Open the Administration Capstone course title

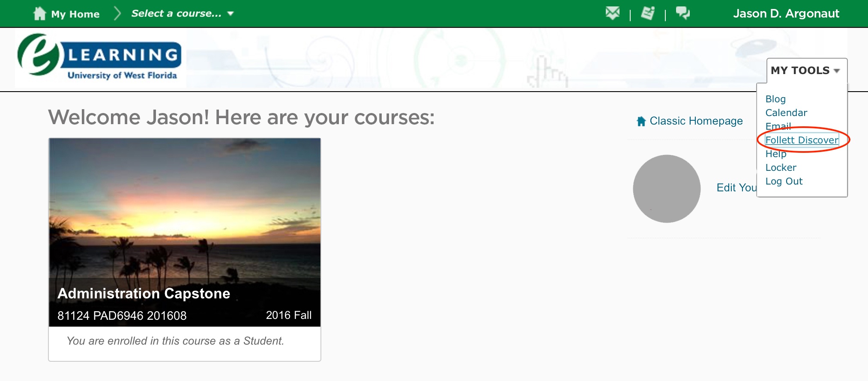(144, 293)
